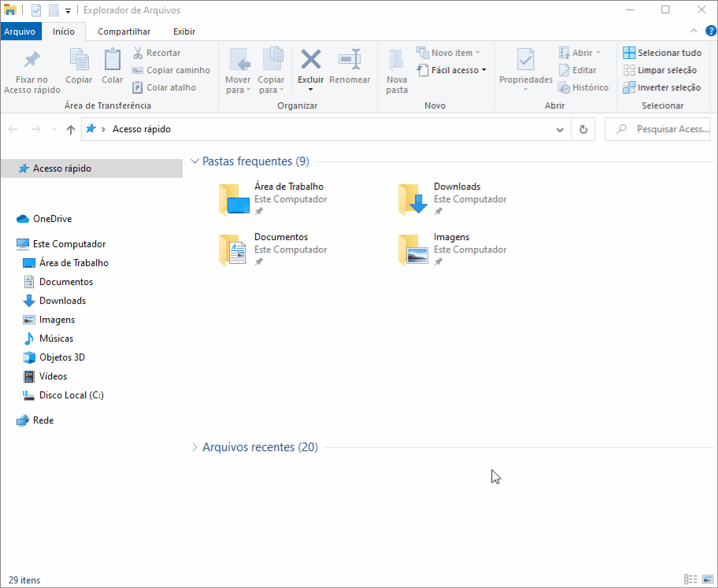Viewport: 718px width, 588px height.
Task: Collapse the ribbon with the chevron arrow
Action: (x=694, y=31)
